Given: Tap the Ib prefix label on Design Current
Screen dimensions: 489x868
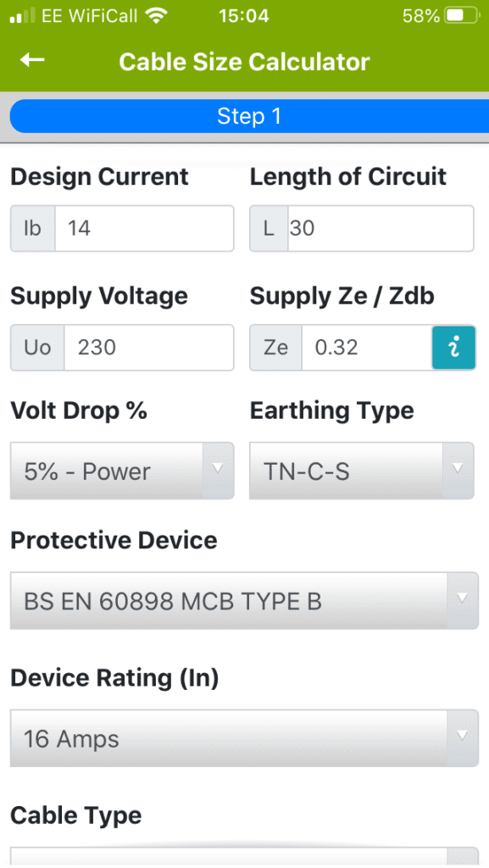Looking at the screenshot, I should 32,228.
